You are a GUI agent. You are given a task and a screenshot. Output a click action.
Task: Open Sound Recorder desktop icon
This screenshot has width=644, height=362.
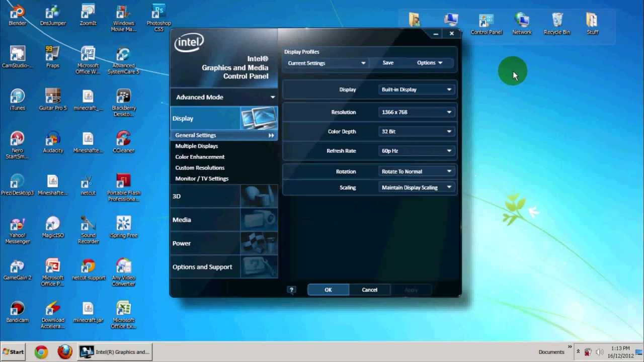click(88, 230)
